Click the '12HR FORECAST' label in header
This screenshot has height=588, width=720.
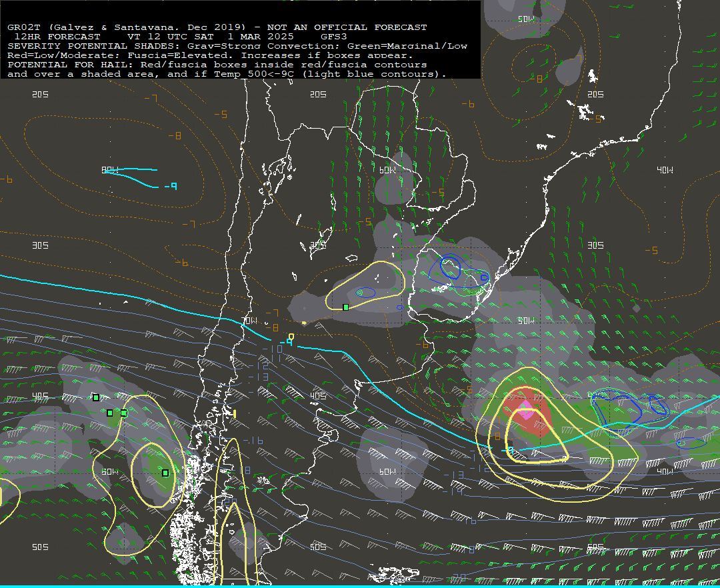tap(57, 37)
